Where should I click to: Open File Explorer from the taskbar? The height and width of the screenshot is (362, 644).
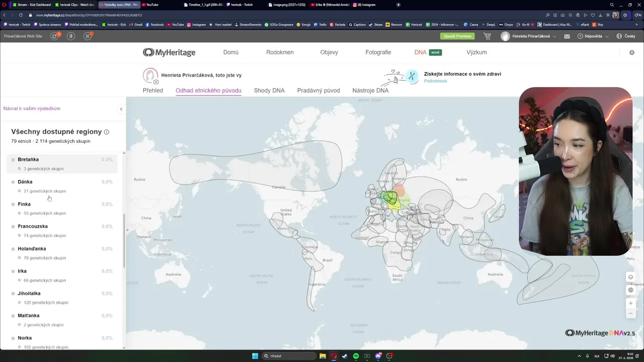point(323,356)
